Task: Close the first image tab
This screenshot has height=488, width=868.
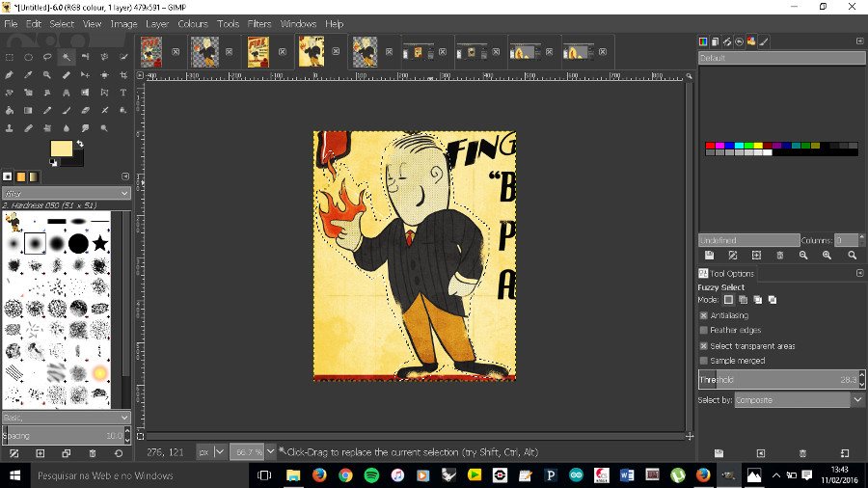Action: [176, 51]
